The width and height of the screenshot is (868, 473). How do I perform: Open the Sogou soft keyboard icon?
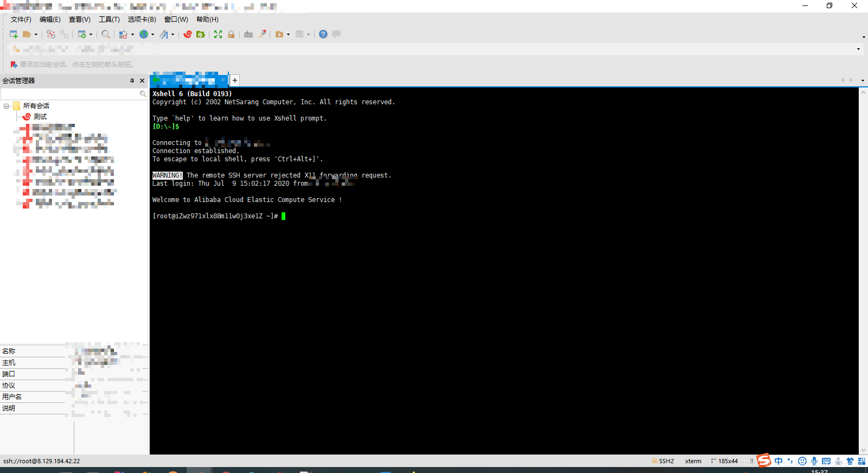pyautogui.click(x=826, y=461)
